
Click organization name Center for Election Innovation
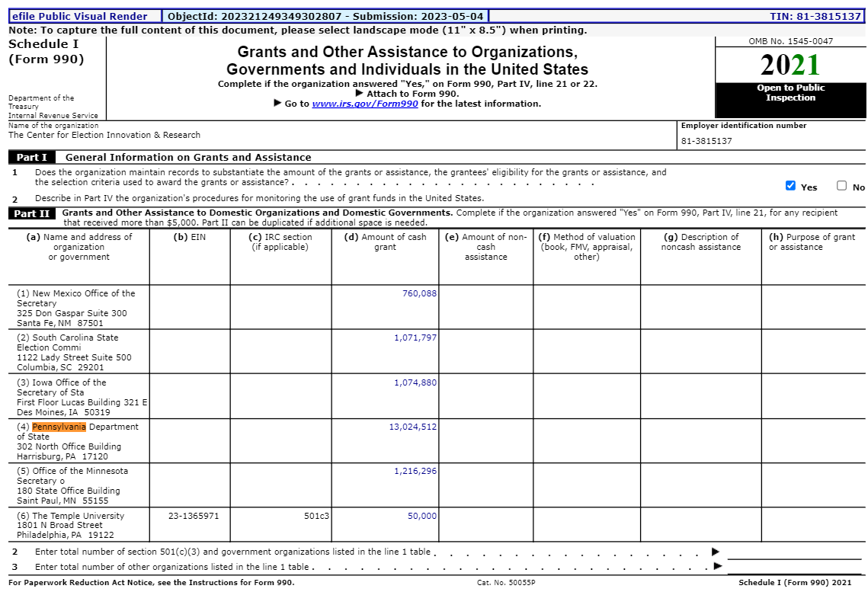point(104,135)
